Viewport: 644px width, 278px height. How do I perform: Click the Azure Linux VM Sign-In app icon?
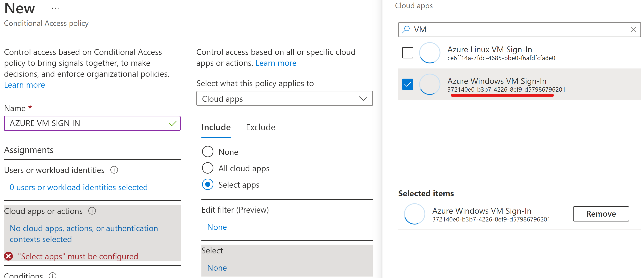click(x=430, y=53)
